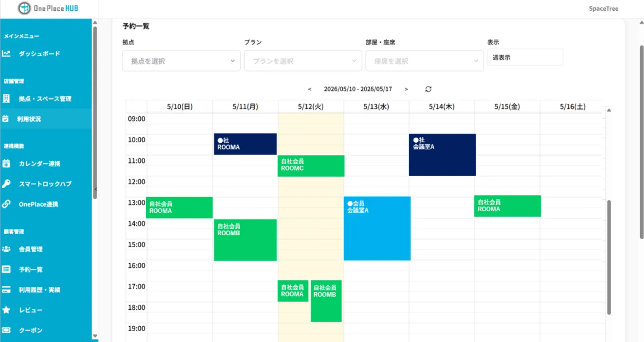Open the 週表示 display mode selector

pos(525,58)
